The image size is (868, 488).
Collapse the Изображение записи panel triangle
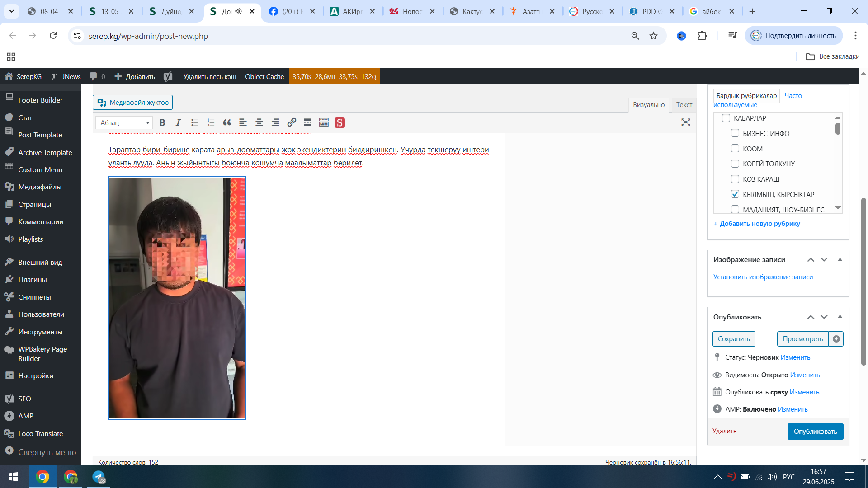[x=840, y=259]
